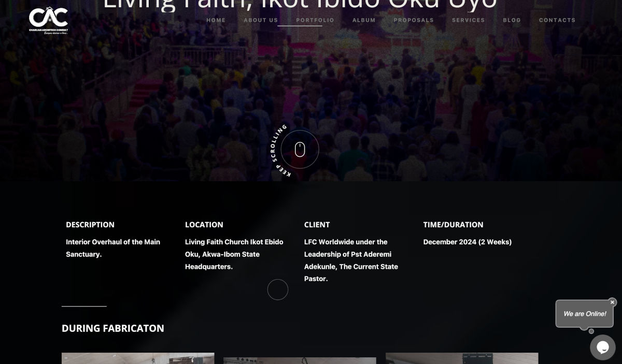Image resolution: width=622 pixels, height=364 pixels.
Task: Click the DURING FABRICATON heading
Action: (x=113, y=328)
